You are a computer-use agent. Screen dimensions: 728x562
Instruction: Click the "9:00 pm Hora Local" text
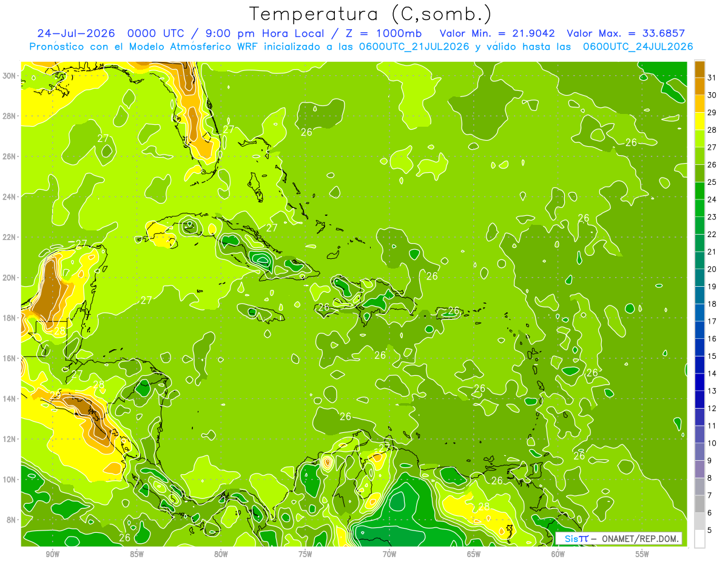tap(265, 33)
